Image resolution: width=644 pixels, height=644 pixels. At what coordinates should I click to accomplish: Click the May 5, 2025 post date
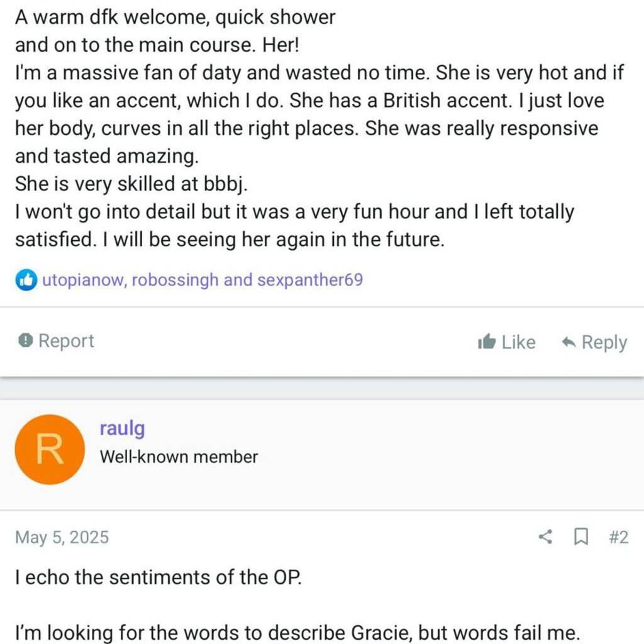tap(62, 537)
